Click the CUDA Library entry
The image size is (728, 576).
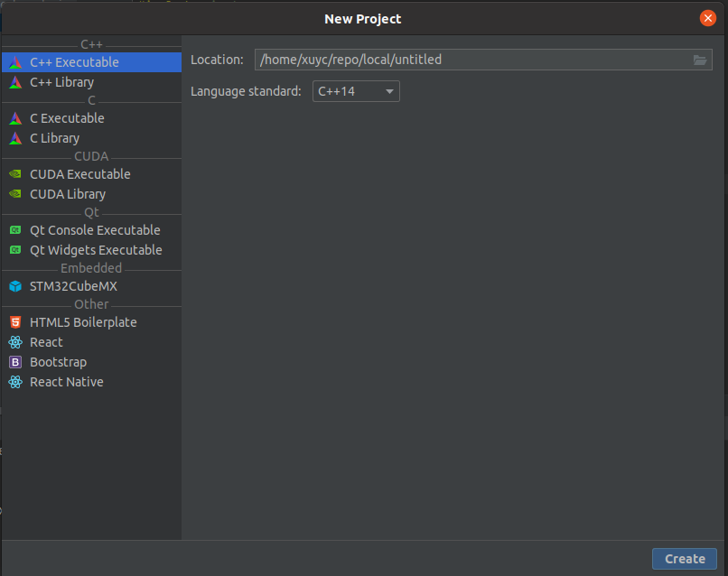(67, 193)
